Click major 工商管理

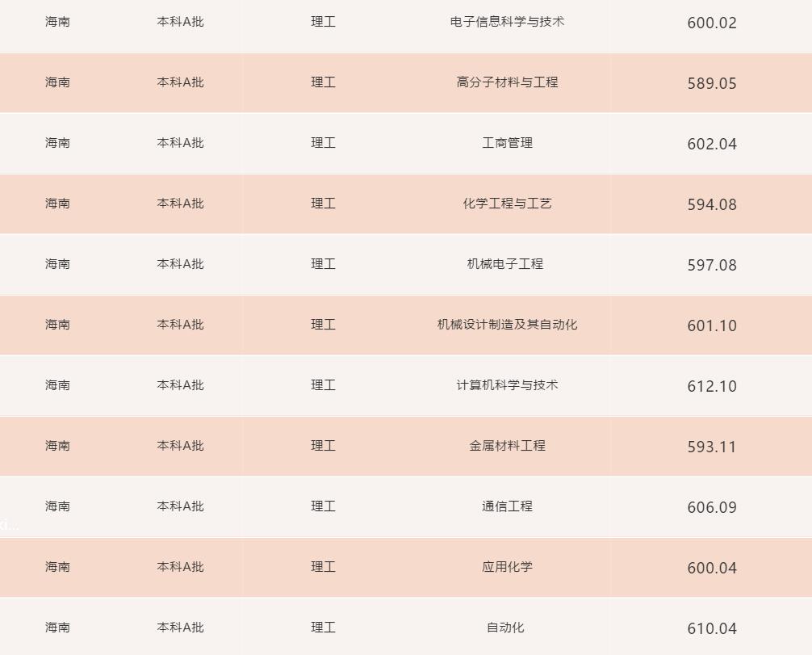[x=507, y=143]
